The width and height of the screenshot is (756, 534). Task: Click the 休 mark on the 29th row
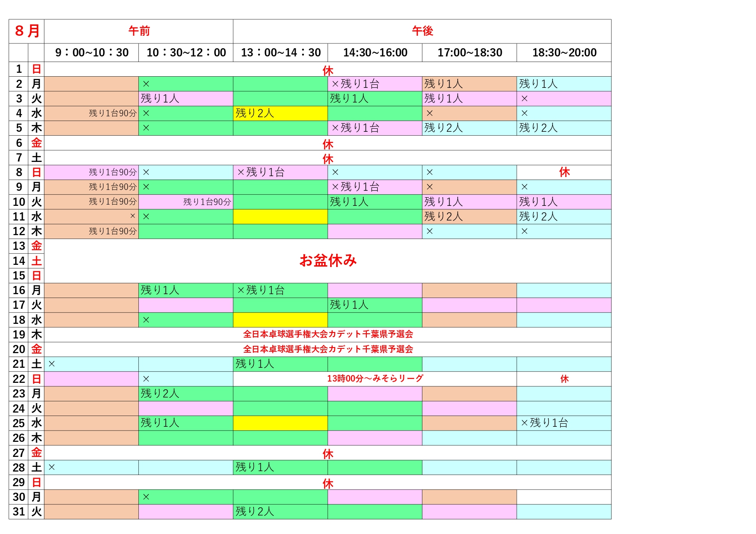click(x=328, y=483)
